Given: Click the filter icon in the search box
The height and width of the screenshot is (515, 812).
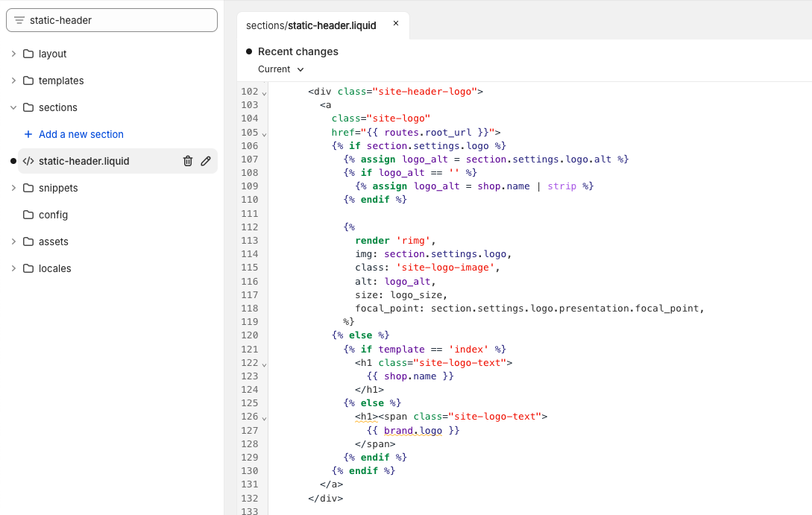Looking at the screenshot, I should tap(19, 20).
